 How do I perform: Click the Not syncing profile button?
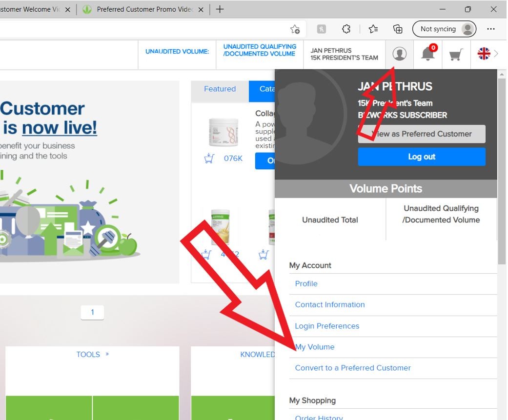coord(444,29)
